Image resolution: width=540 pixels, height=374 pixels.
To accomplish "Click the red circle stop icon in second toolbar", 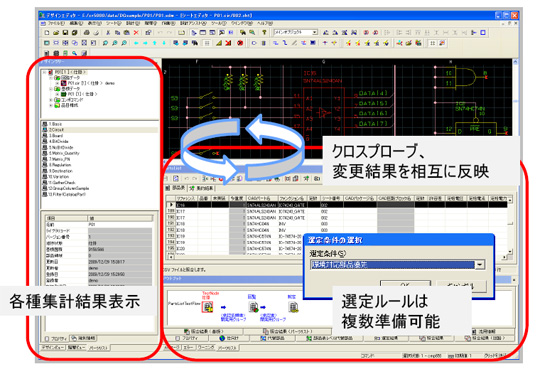I will (x=240, y=43).
